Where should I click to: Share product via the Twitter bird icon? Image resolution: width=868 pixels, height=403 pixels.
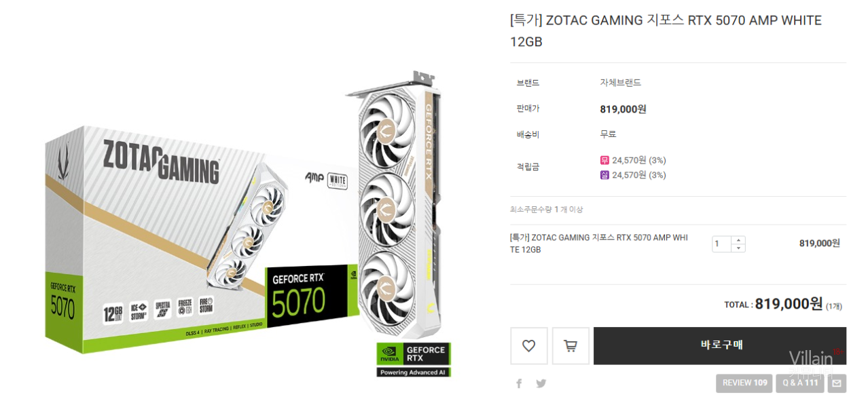click(541, 383)
